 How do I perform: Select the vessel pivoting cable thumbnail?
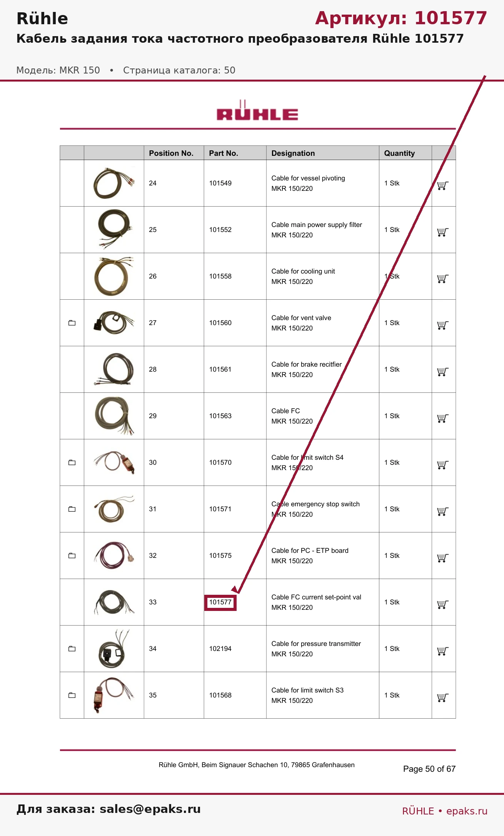(114, 183)
